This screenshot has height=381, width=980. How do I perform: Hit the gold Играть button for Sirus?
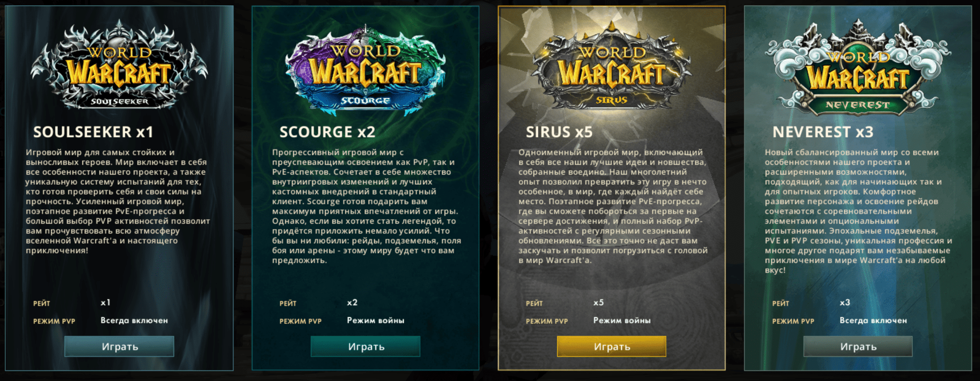pyautogui.click(x=612, y=347)
